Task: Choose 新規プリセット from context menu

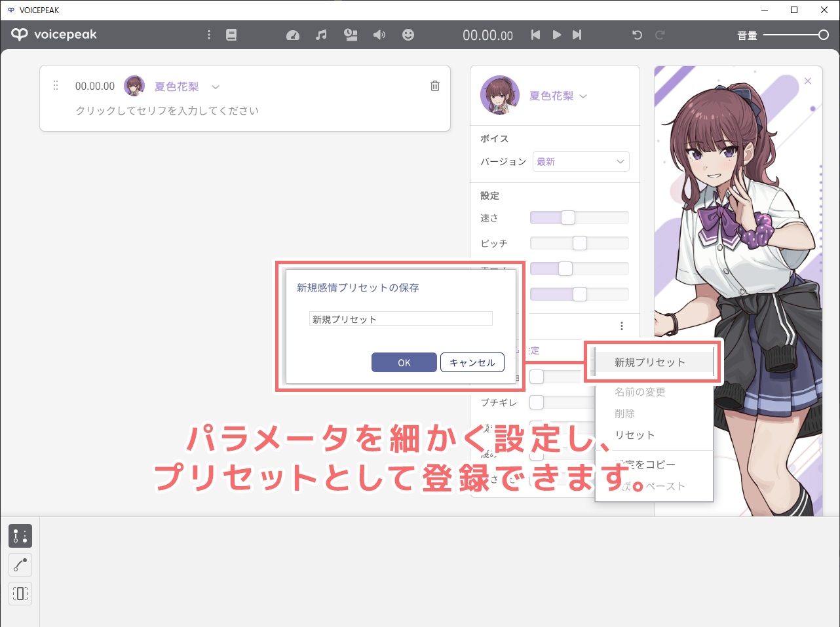Action: tap(654, 362)
